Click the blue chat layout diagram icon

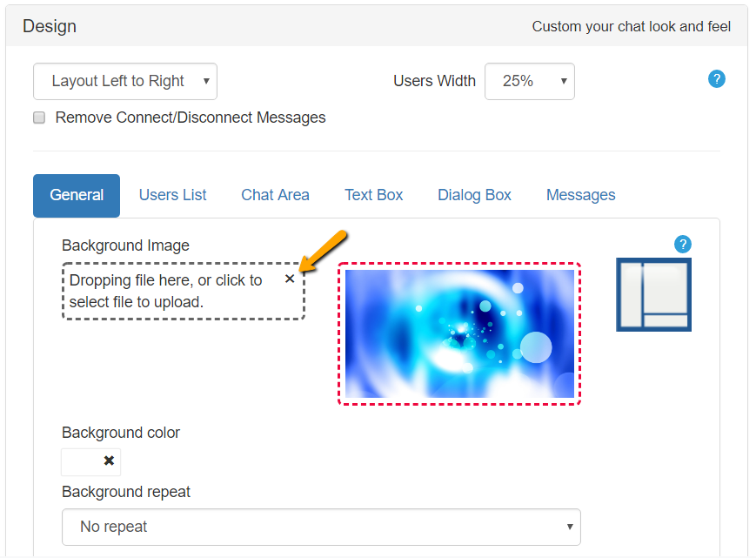tap(653, 294)
